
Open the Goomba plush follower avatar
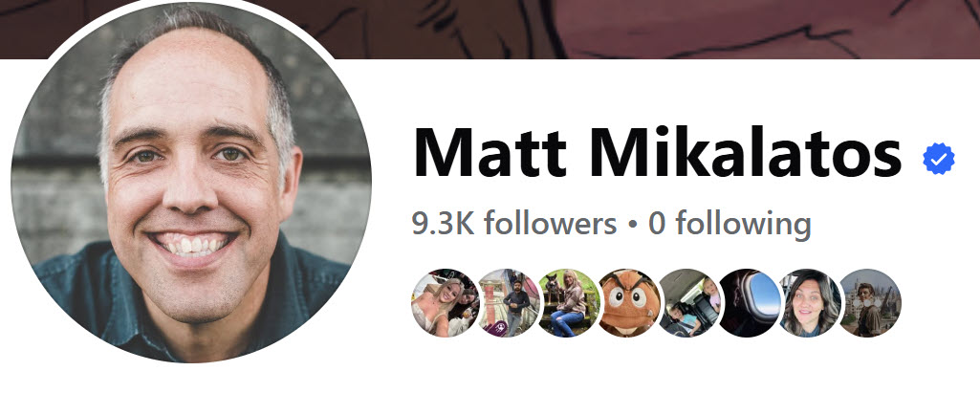630,303
